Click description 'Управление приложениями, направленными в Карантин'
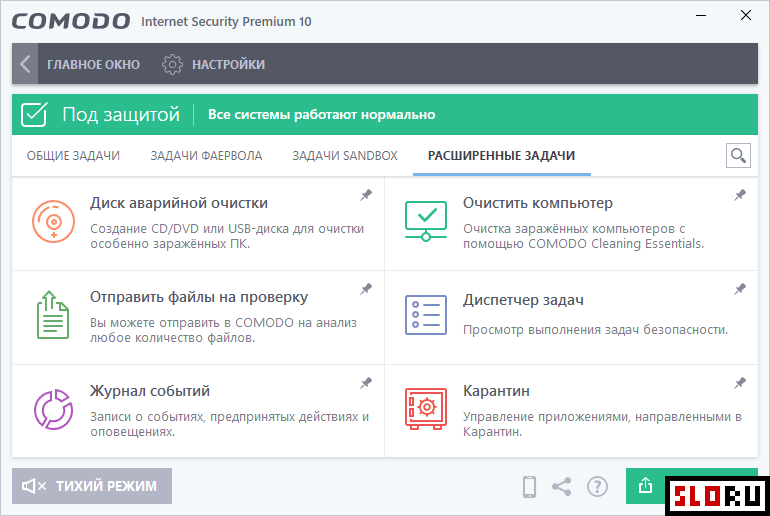This screenshot has height=516, width=770. (x=602, y=424)
